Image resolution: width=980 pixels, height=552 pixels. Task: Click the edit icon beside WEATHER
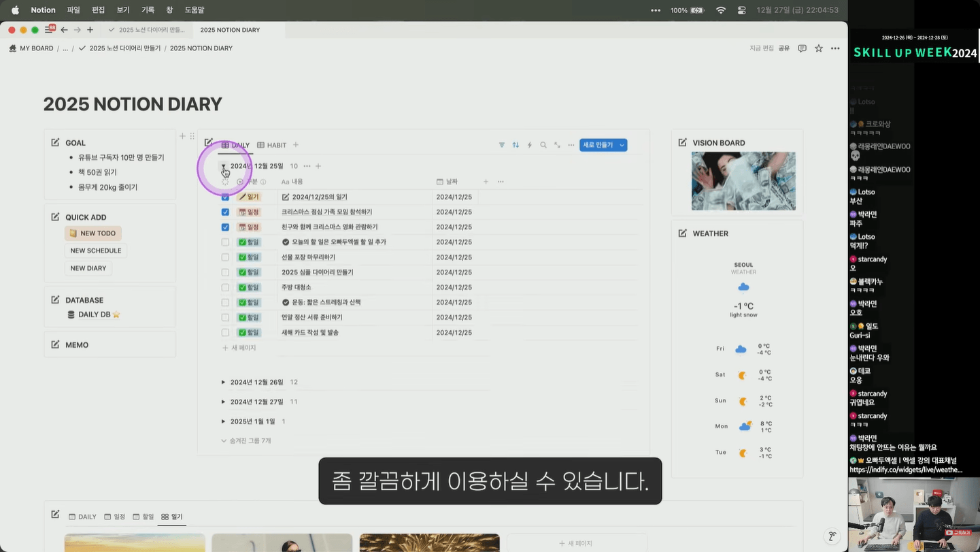pyautogui.click(x=682, y=233)
